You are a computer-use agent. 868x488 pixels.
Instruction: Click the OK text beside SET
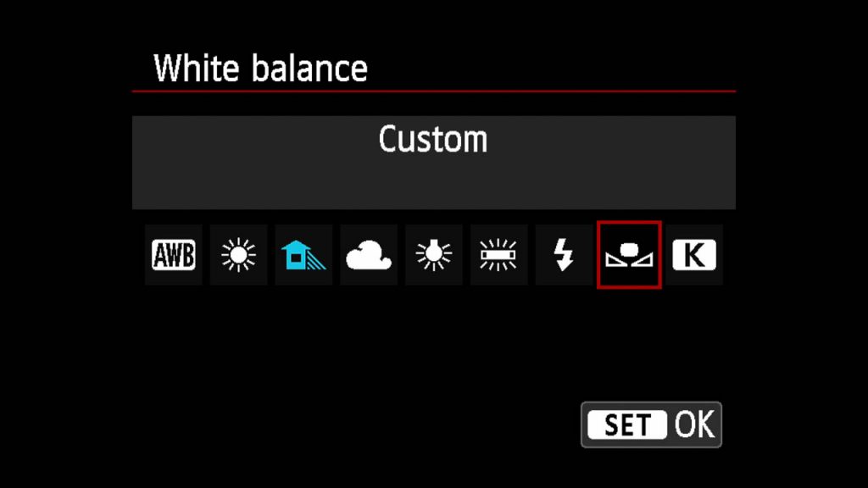(x=695, y=425)
